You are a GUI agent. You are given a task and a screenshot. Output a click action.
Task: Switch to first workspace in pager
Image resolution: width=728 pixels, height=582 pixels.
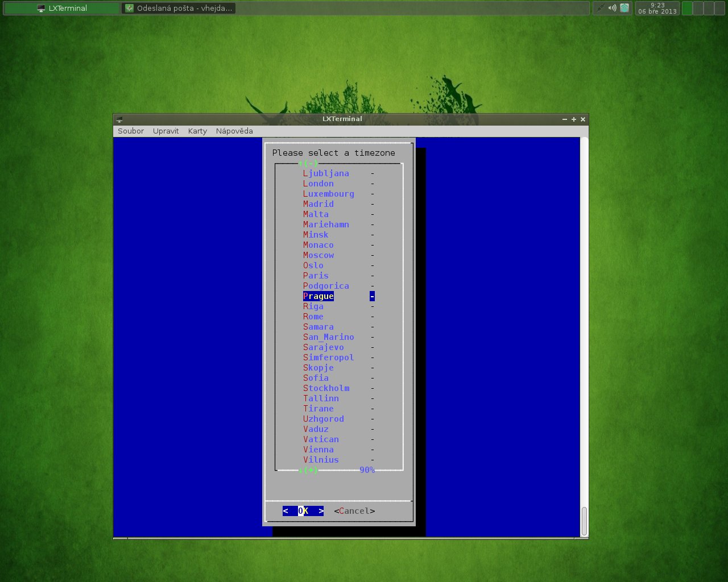687,8
